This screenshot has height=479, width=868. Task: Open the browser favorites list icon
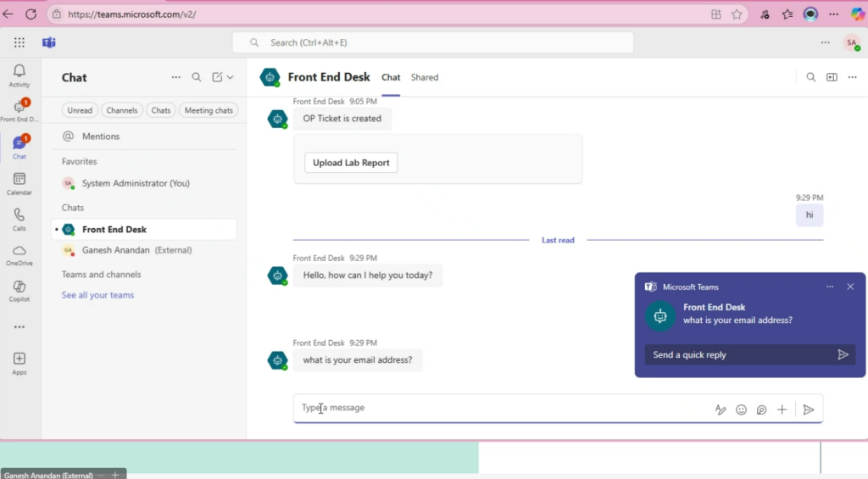pos(787,15)
